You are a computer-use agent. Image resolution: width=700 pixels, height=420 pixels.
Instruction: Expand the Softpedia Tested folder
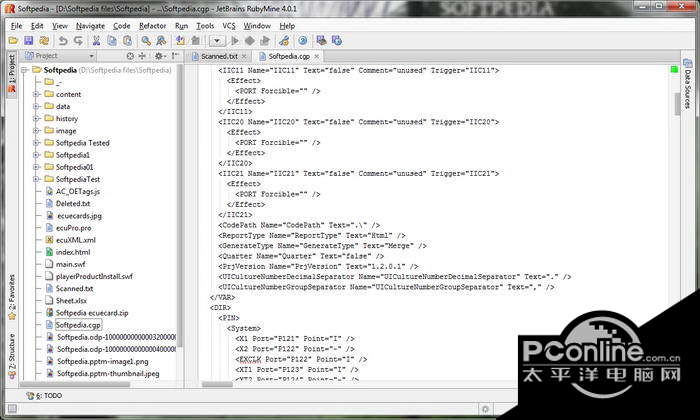36,143
